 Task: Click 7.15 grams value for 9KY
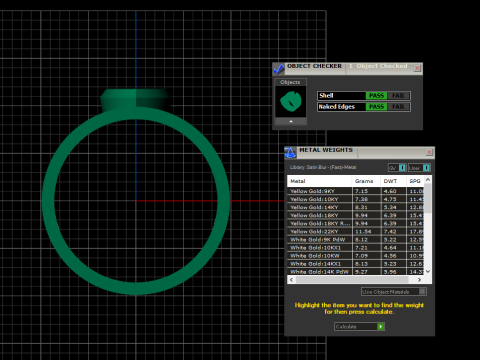click(361, 191)
